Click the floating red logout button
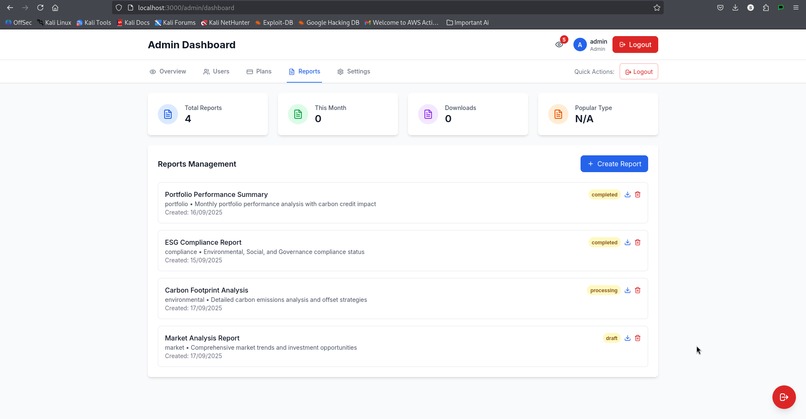 click(x=784, y=397)
